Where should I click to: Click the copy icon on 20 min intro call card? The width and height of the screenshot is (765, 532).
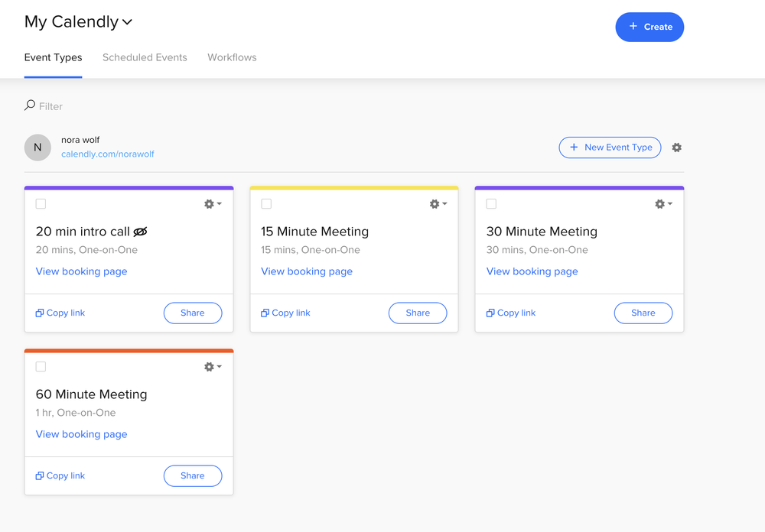[x=40, y=313]
